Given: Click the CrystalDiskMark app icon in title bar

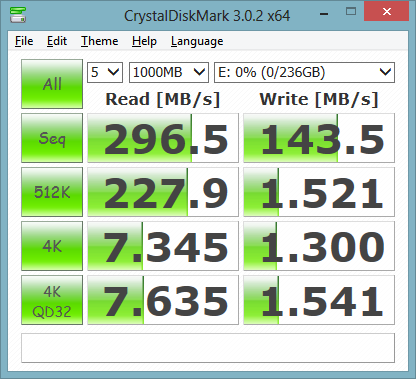Looking at the screenshot, I should (x=18, y=15).
